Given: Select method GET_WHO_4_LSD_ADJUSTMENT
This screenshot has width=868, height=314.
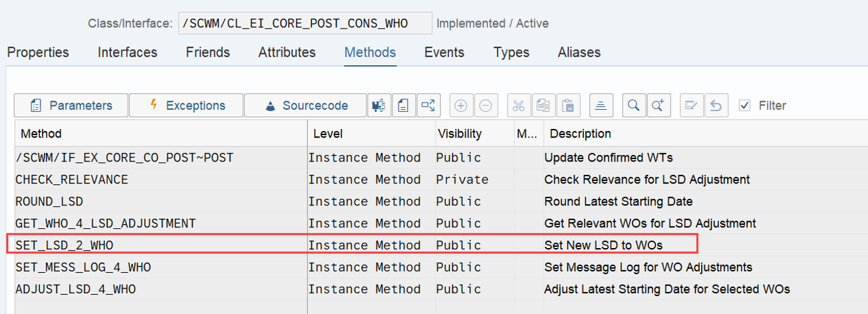Looking at the screenshot, I should tap(106, 224).
